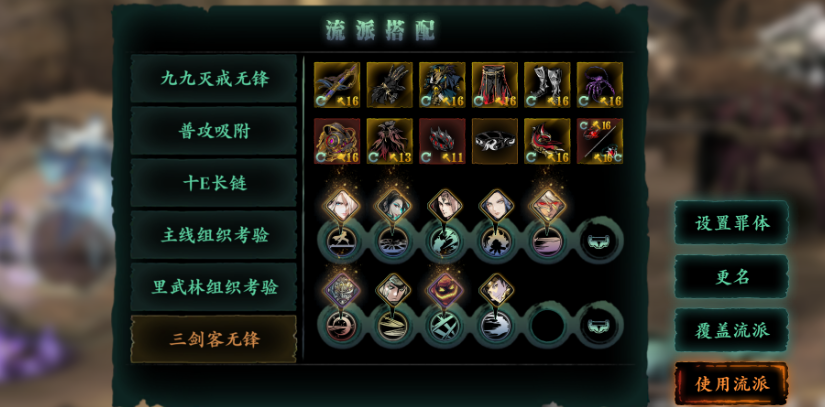This screenshot has width=825, height=407.
Task: Click the empty skill slot circle
Action: click(x=547, y=325)
